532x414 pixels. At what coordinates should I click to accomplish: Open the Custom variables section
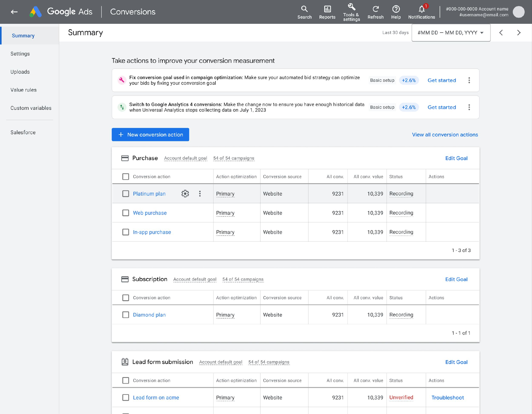click(x=31, y=108)
